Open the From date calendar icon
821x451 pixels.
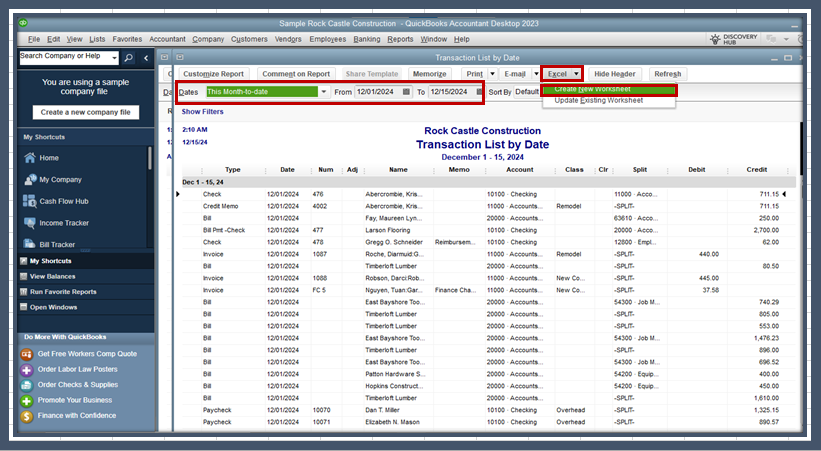[x=406, y=92]
